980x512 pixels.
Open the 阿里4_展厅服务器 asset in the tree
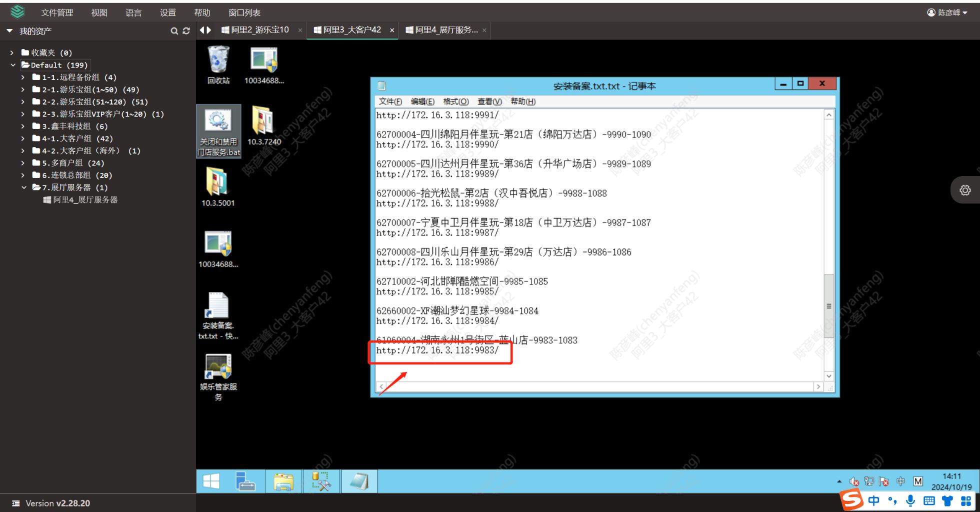pyautogui.click(x=80, y=199)
